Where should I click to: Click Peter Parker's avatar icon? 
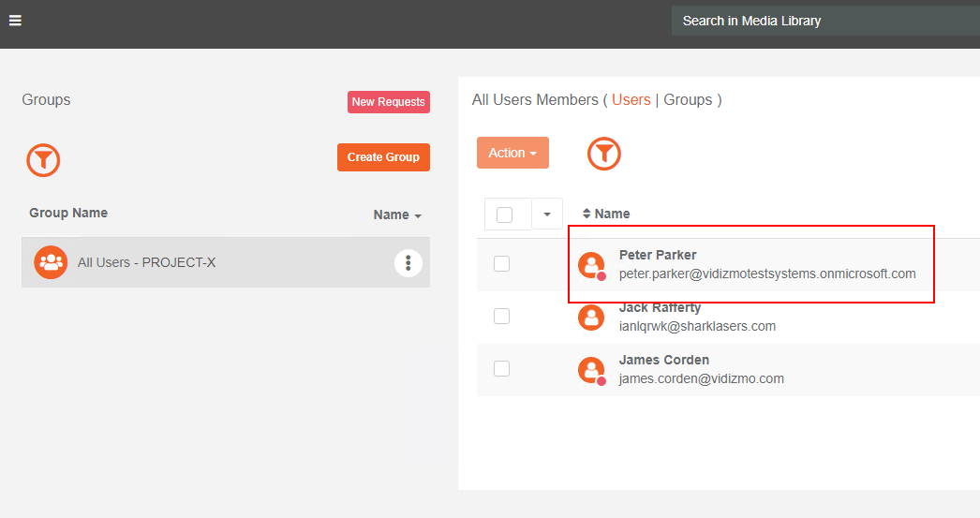[591, 265]
